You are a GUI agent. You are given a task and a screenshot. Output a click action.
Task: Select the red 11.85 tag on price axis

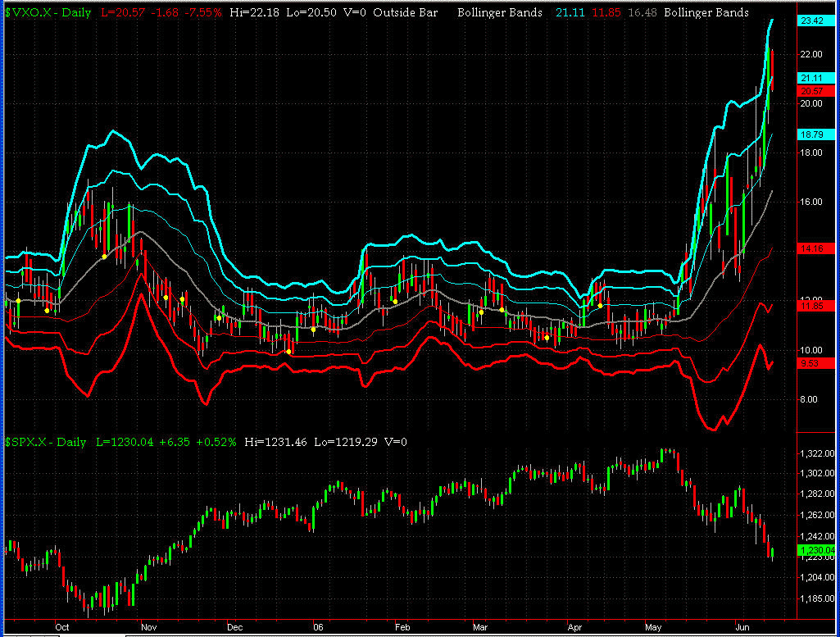click(x=816, y=307)
